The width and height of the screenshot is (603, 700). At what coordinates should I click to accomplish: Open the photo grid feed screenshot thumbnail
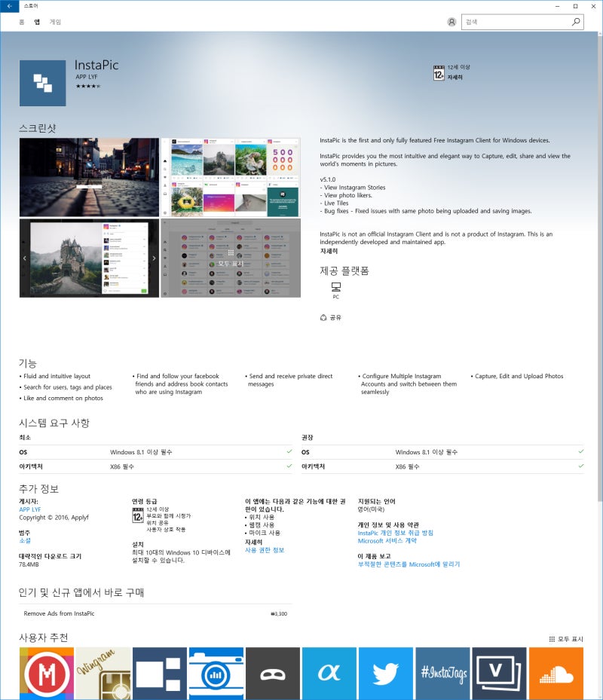click(x=231, y=177)
